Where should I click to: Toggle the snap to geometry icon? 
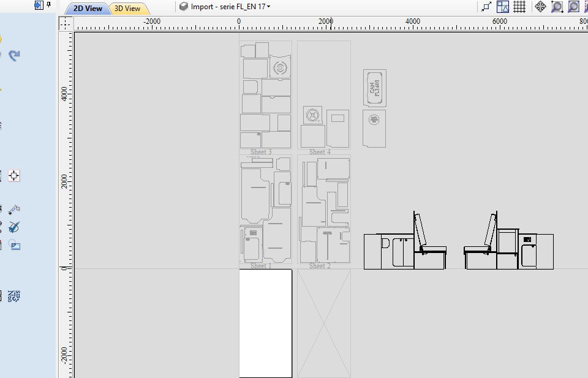[x=486, y=7]
